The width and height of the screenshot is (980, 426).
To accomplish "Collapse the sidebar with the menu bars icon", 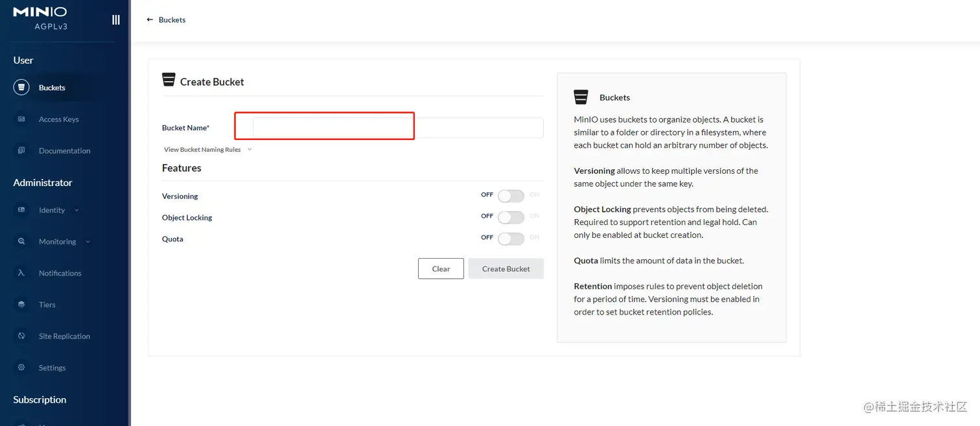I will point(116,19).
